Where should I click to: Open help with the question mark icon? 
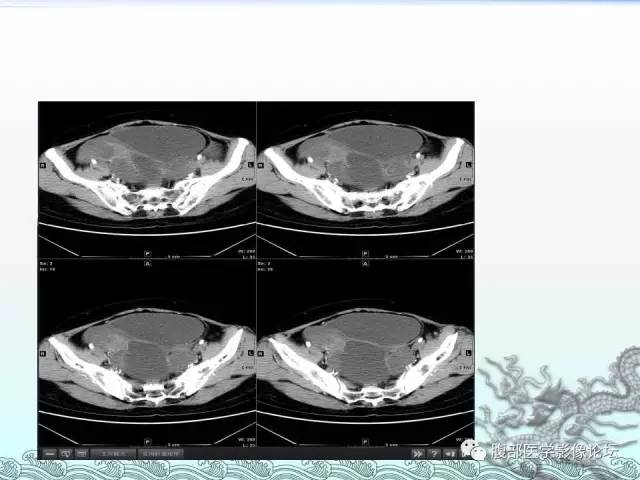[x=434, y=453]
